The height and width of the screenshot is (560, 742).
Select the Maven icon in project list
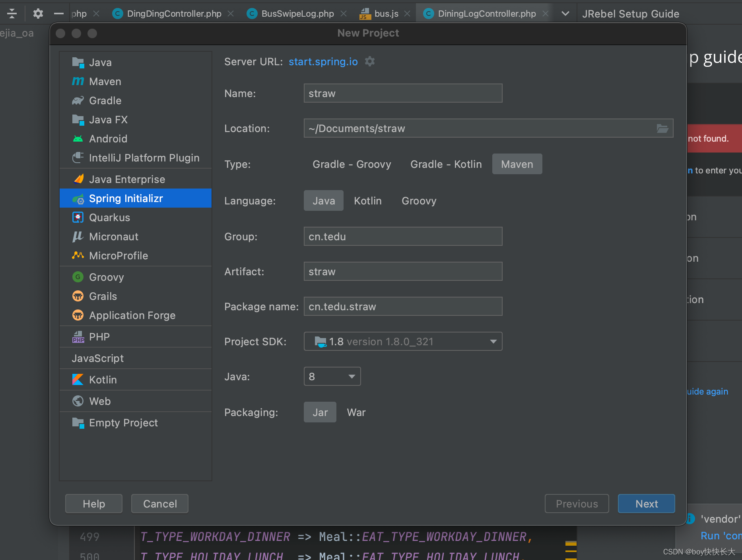[x=78, y=82]
